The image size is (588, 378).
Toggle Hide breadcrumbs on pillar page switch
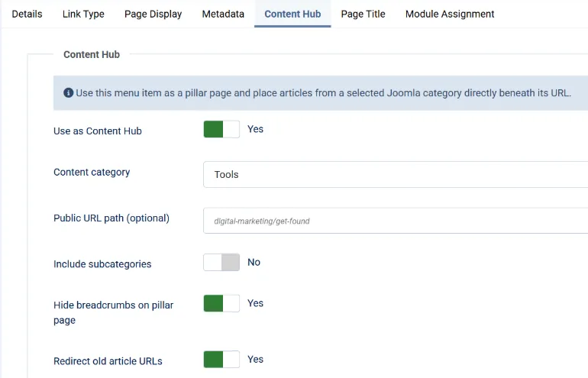(221, 303)
